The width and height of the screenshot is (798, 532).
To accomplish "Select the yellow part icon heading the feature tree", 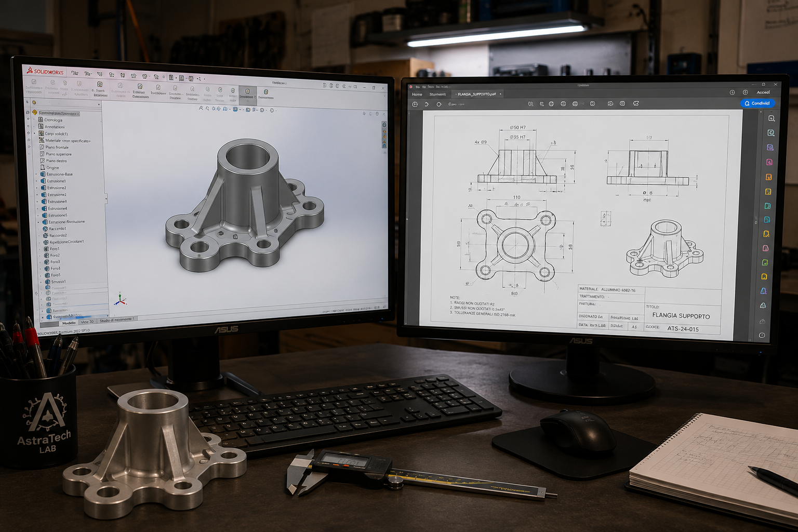I will pyautogui.click(x=35, y=112).
